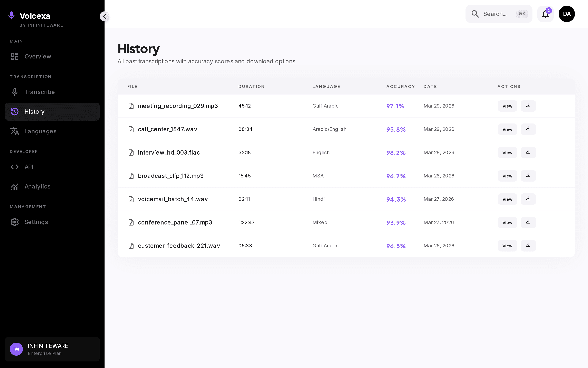Click the Arabic/English language cell
The width and height of the screenshot is (588, 368).
330,129
